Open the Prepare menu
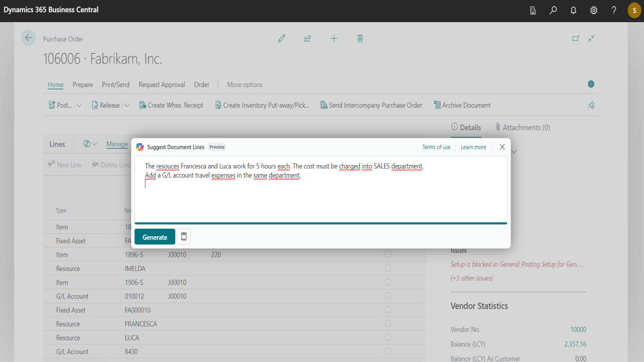This screenshot has height=362, width=644. click(83, 84)
